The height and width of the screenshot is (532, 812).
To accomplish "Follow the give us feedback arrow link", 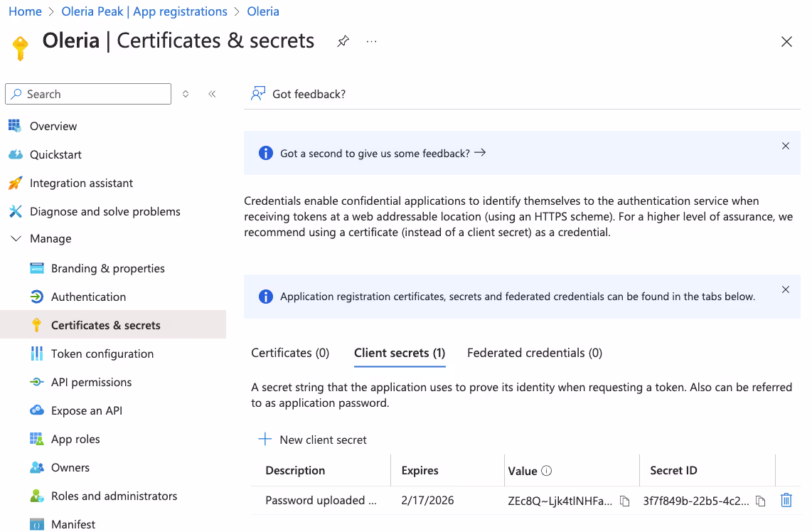I will [x=383, y=154].
